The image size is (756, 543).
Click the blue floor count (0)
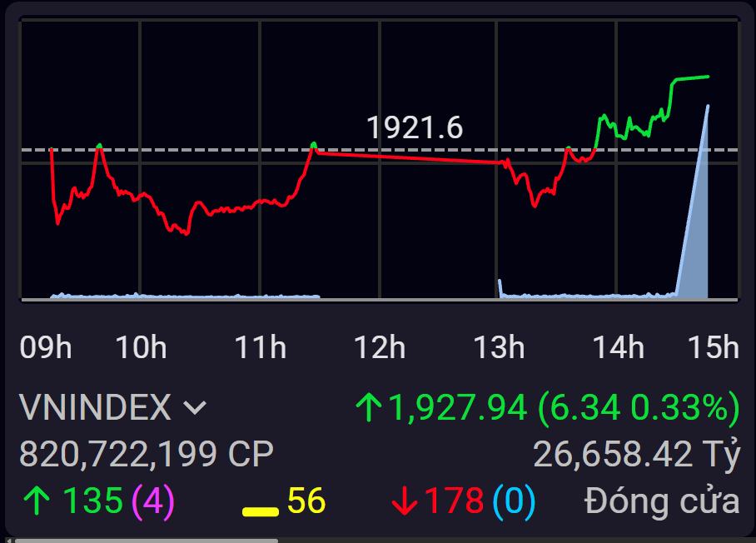(514, 501)
